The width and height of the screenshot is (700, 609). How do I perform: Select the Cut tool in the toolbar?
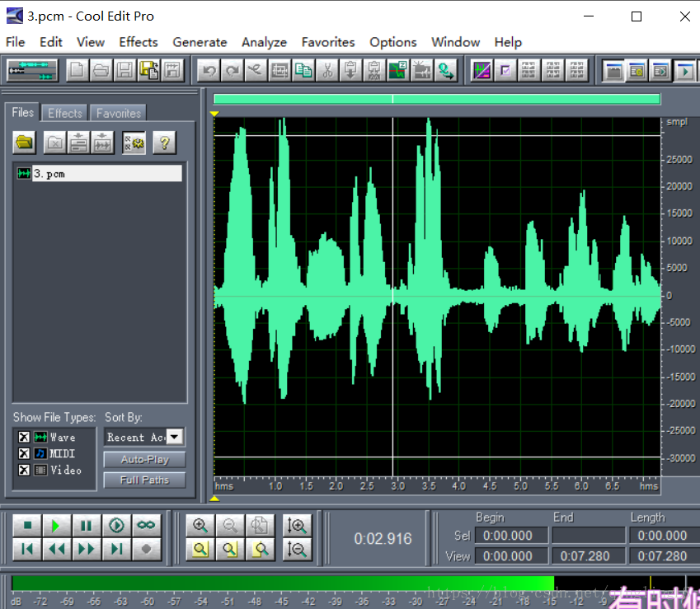click(327, 70)
